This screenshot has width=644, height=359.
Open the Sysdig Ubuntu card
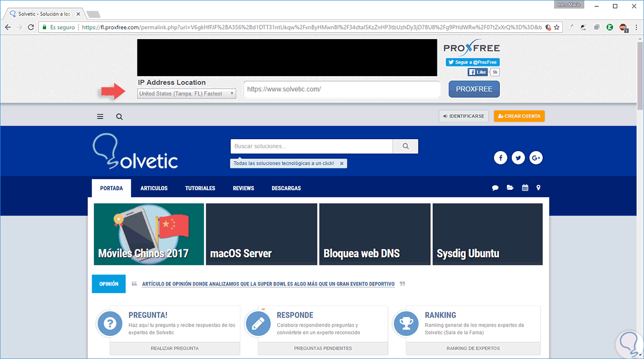487,234
